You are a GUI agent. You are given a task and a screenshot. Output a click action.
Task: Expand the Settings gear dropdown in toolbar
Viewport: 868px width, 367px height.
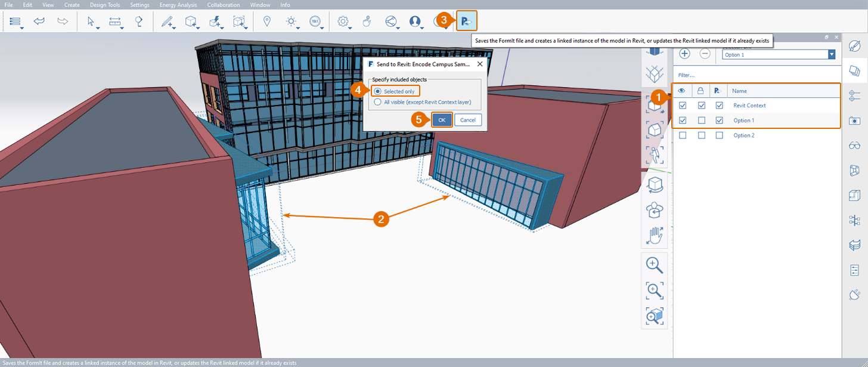tap(350, 27)
